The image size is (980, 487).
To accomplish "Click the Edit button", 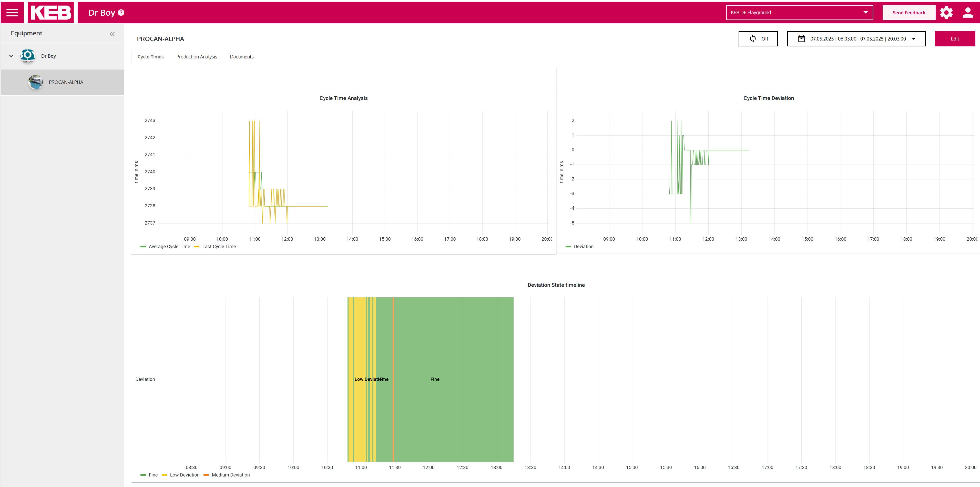I will [955, 39].
